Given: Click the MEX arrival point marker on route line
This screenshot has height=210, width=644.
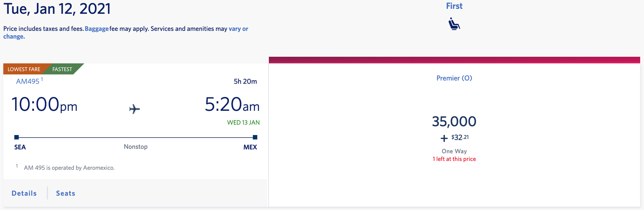Looking at the screenshot, I should (x=255, y=137).
